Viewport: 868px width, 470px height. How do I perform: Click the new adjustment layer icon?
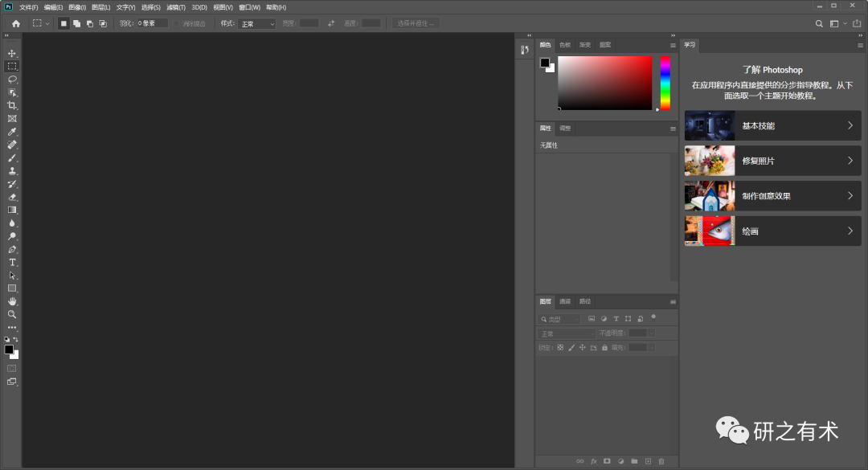coord(620,461)
